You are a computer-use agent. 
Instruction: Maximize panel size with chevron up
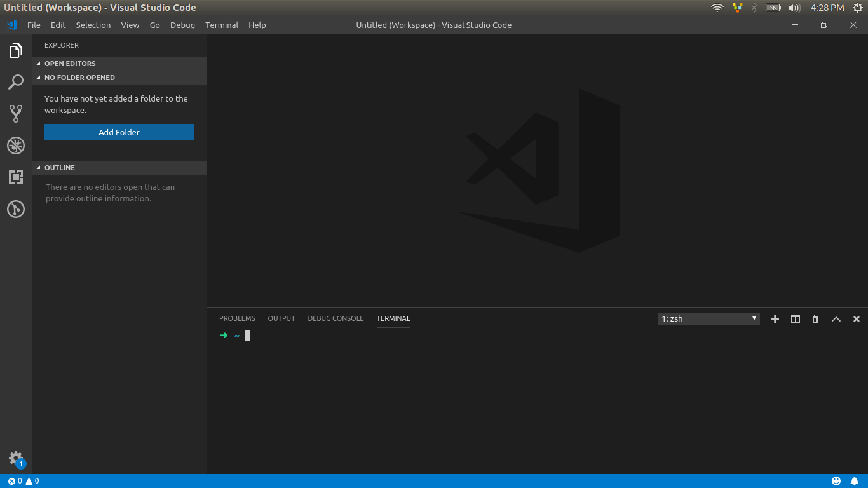[x=836, y=319]
